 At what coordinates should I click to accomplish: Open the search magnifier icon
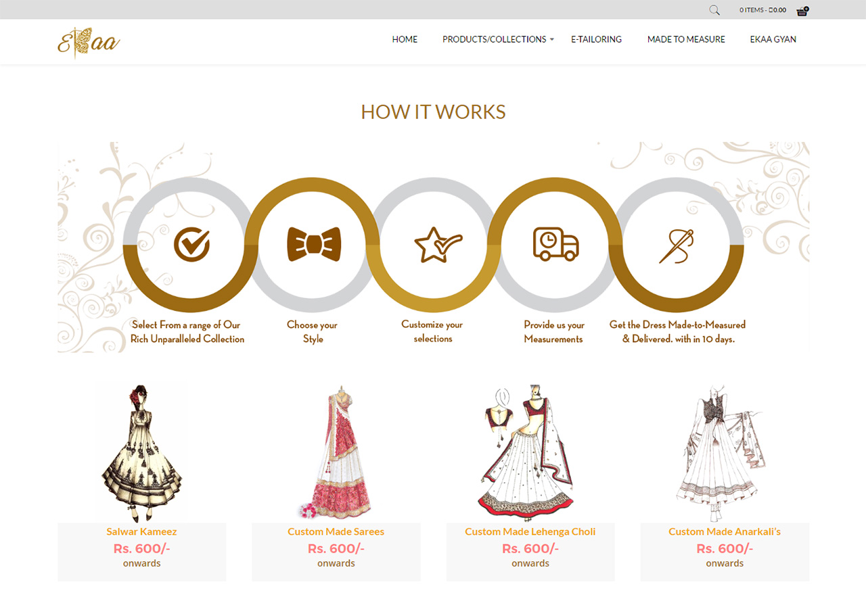click(x=714, y=10)
